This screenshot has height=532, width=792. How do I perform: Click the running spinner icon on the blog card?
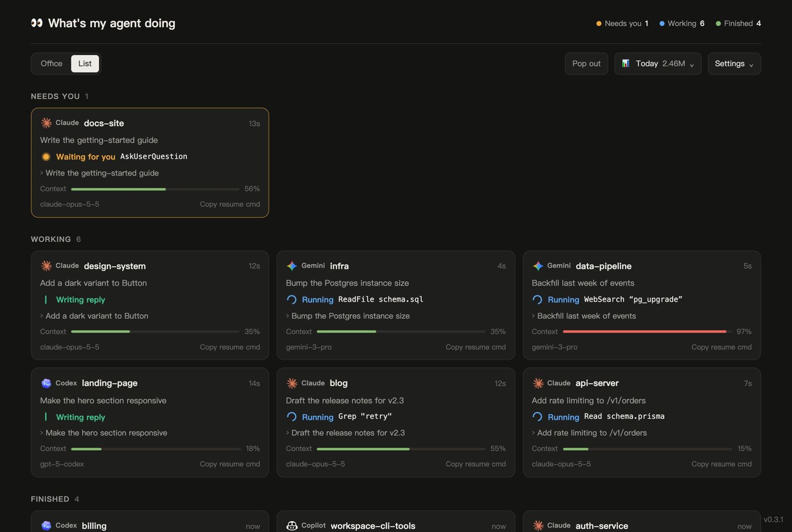pyautogui.click(x=292, y=417)
